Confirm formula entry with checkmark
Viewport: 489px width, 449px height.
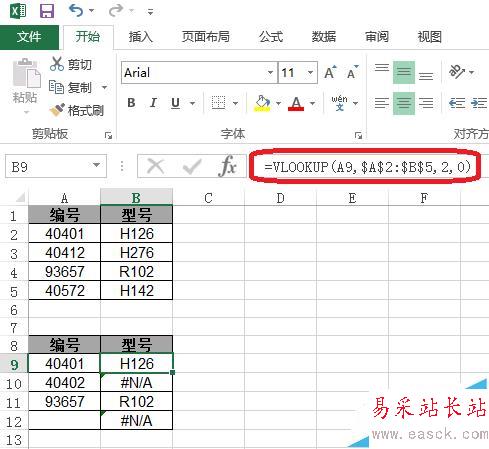click(x=192, y=166)
